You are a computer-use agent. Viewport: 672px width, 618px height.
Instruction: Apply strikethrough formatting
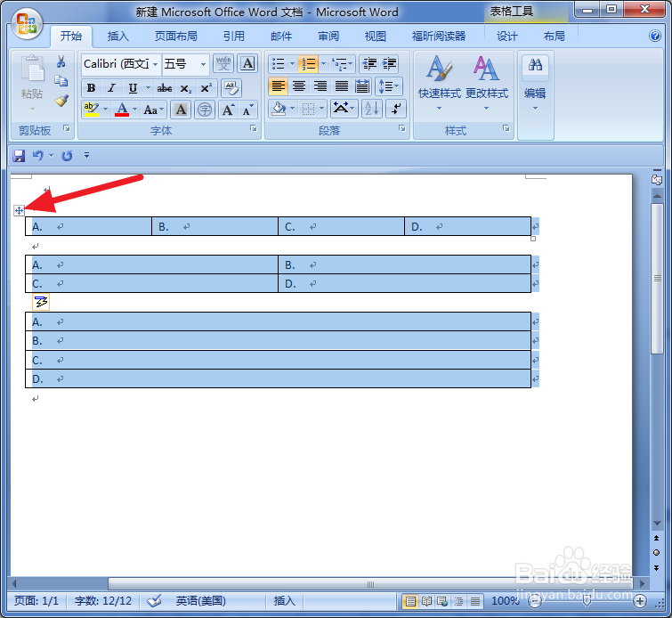[x=164, y=88]
